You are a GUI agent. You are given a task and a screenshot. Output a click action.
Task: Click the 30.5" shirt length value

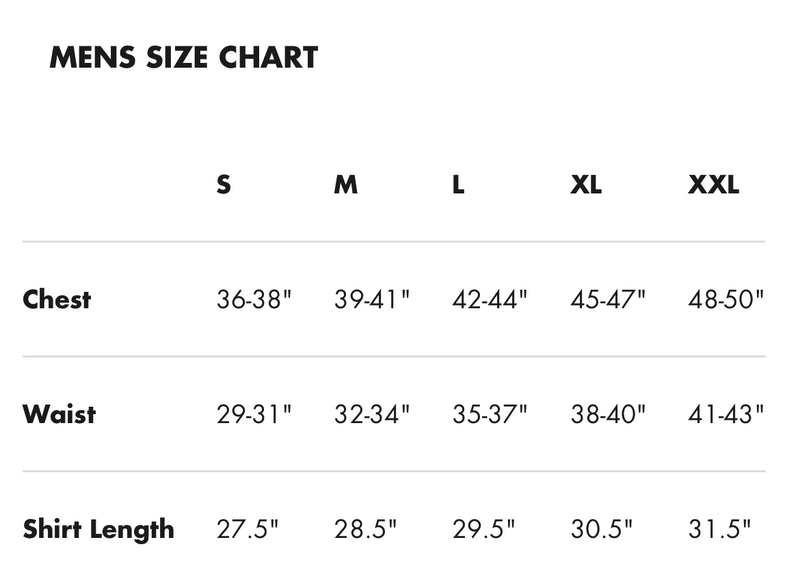(602, 529)
